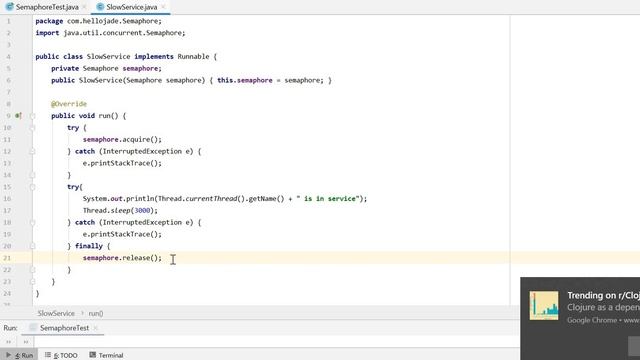The width and height of the screenshot is (640, 360).
Task: Close the SlowService.java tab
Action: coord(163,7)
